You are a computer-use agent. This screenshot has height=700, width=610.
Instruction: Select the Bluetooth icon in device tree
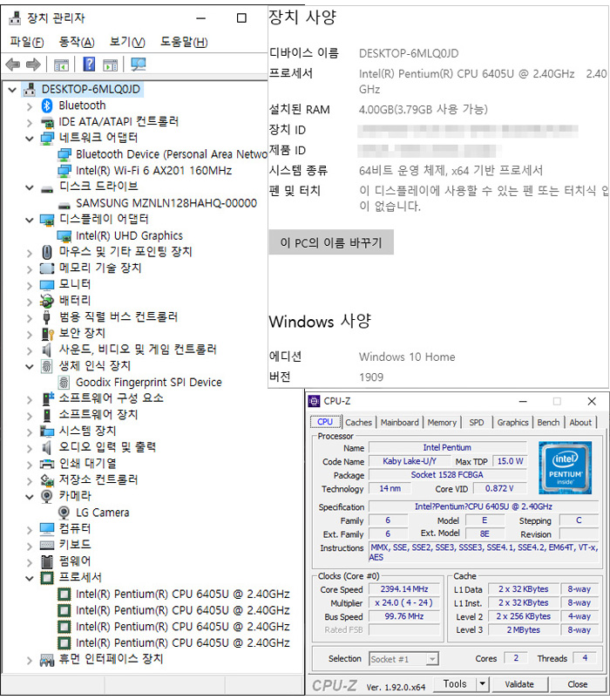point(48,105)
